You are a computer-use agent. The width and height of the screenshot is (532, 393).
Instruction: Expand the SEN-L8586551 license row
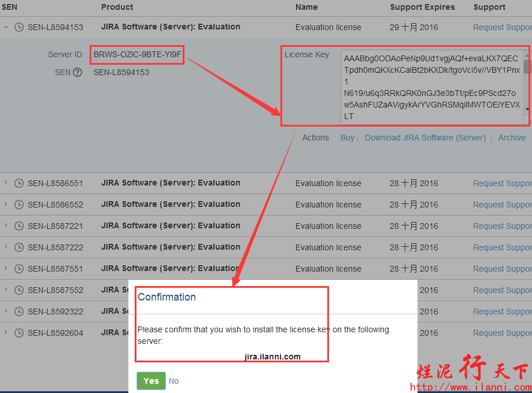click(x=6, y=183)
